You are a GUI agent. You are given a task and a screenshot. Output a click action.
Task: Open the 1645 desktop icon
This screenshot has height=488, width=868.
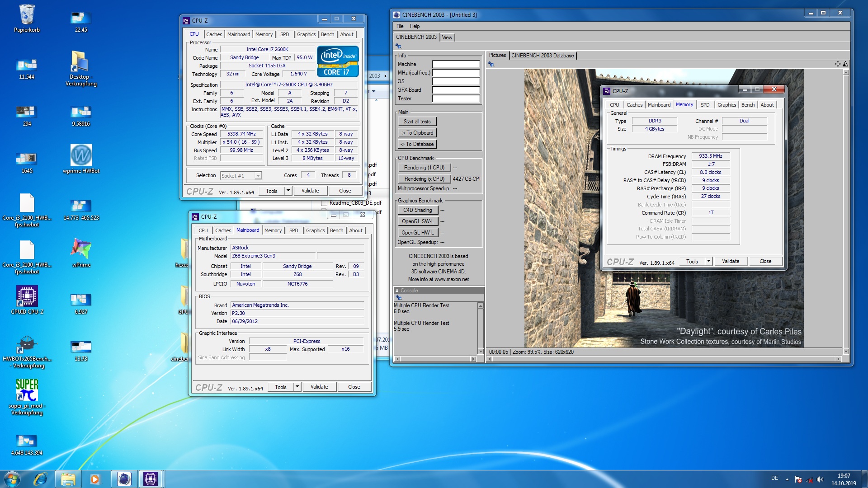(27, 163)
